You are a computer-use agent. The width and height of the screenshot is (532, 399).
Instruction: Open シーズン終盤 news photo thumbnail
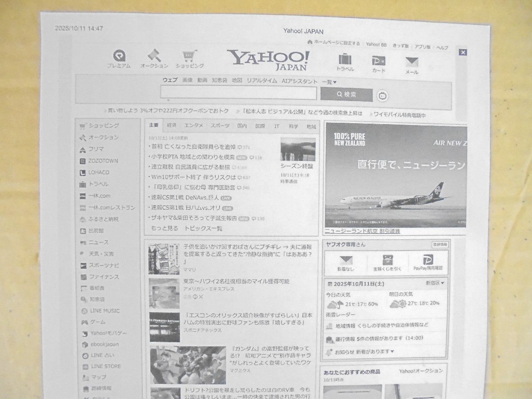click(x=298, y=149)
